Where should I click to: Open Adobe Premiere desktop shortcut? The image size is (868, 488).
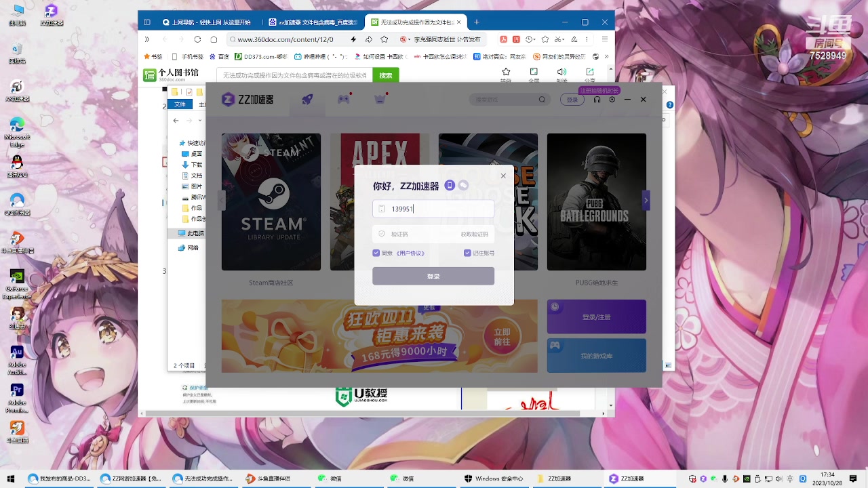coord(17,399)
